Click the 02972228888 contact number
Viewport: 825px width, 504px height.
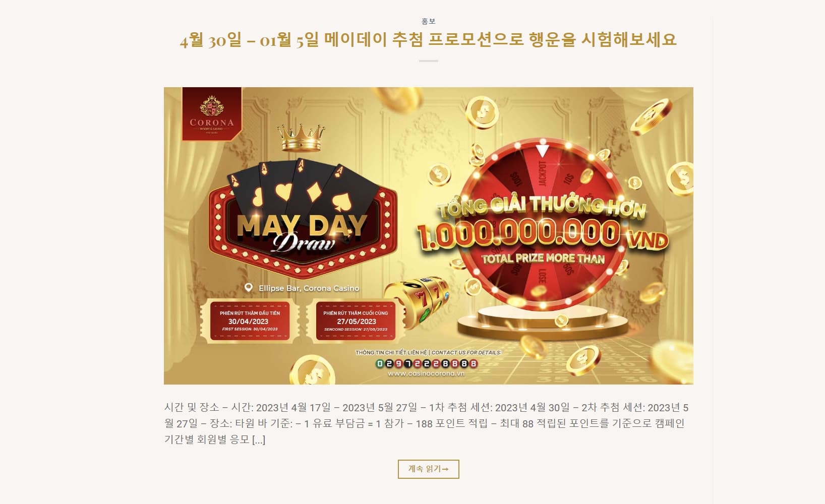[x=427, y=363]
